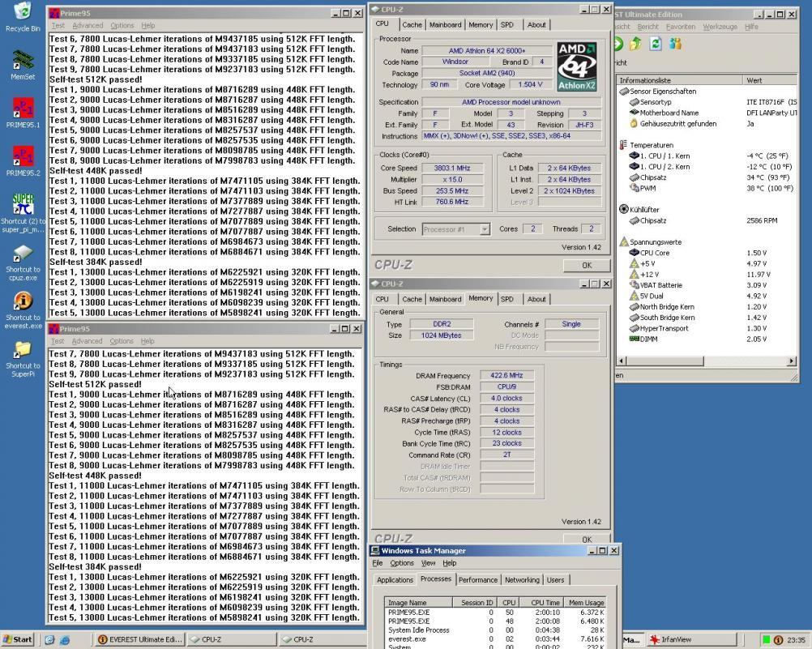This screenshot has width=812, height=649.
Task: Open the Applications tab in Task Manager
Action: click(x=395, y=579)
